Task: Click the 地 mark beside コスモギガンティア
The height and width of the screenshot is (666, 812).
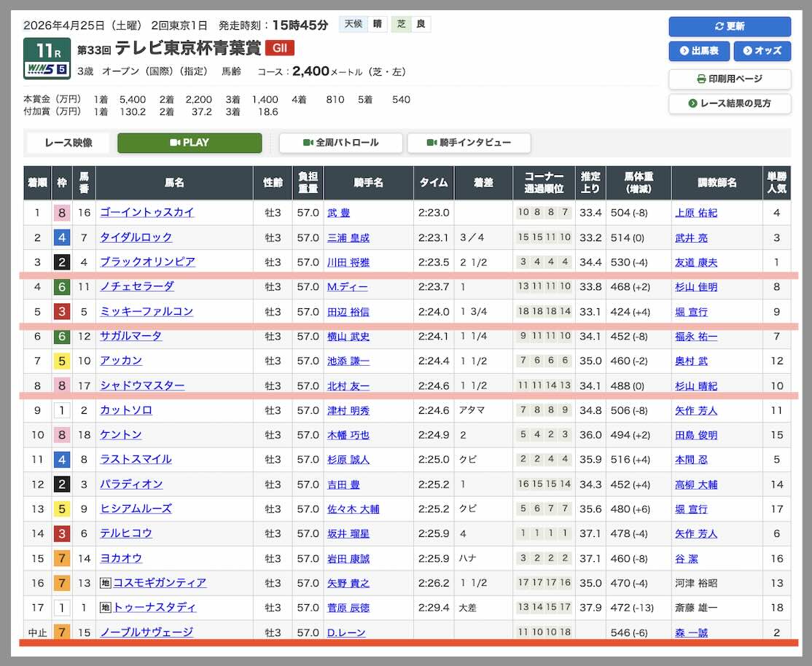Action: pos(105,583)
